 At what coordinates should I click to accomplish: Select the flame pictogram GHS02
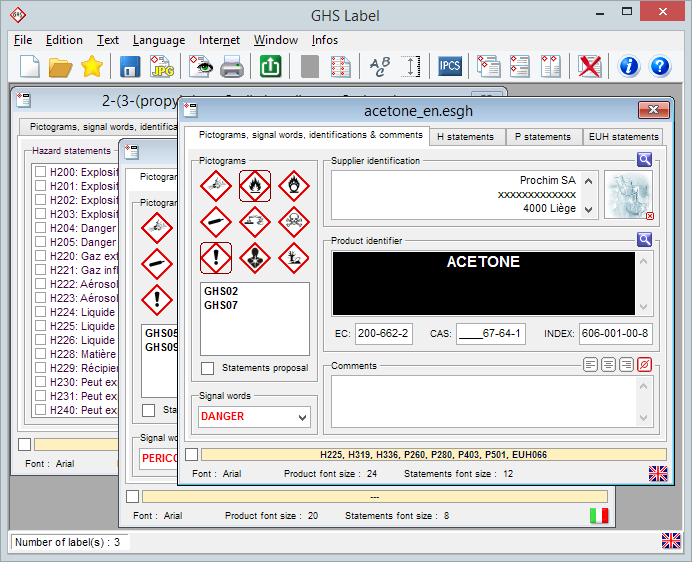(255, 186)
